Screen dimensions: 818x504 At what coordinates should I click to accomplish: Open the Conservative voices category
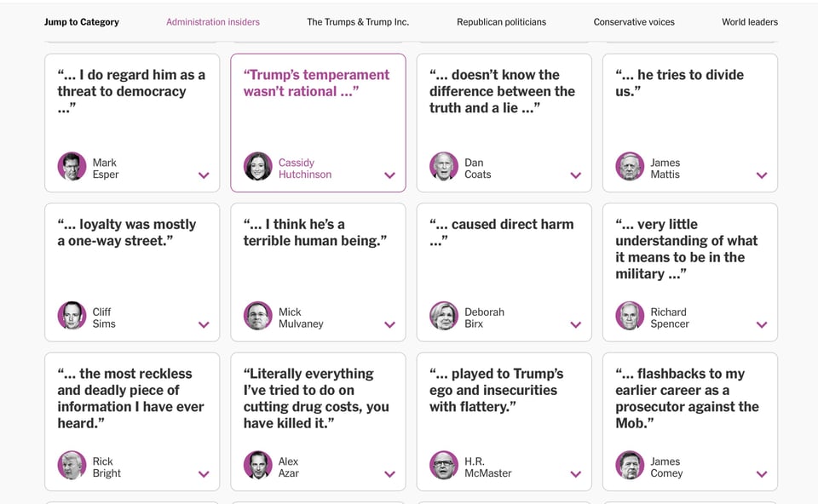tap(634, 22)
